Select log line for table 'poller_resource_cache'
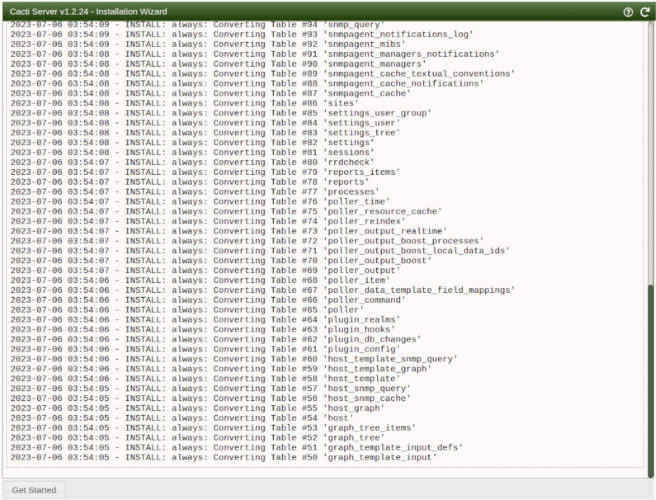 coord(226,211)
